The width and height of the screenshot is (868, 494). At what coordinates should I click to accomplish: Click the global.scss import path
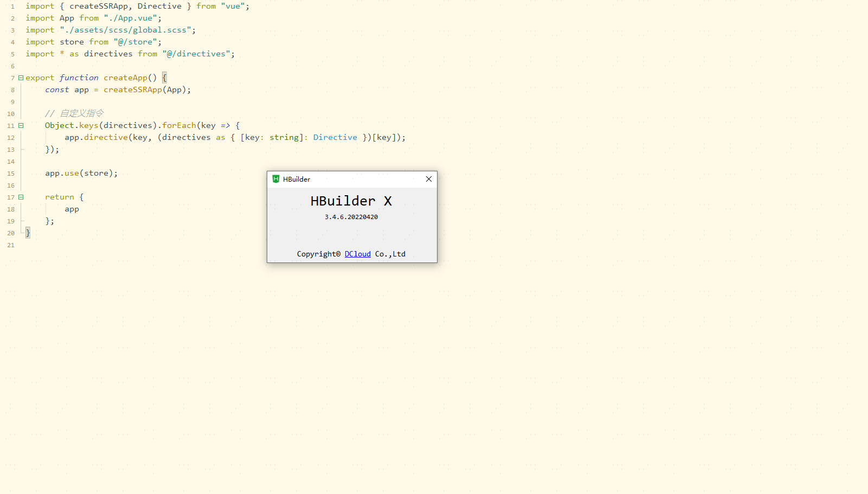126,30
